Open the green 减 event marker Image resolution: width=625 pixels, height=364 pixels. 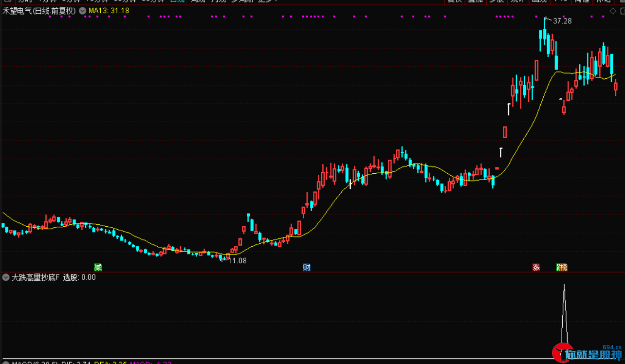click(98, 267)
